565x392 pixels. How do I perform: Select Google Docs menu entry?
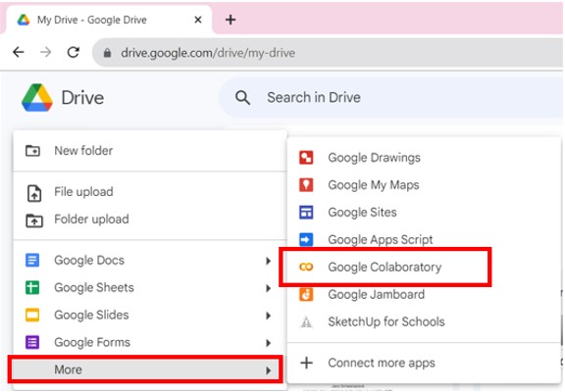click(x=150, y=261)
